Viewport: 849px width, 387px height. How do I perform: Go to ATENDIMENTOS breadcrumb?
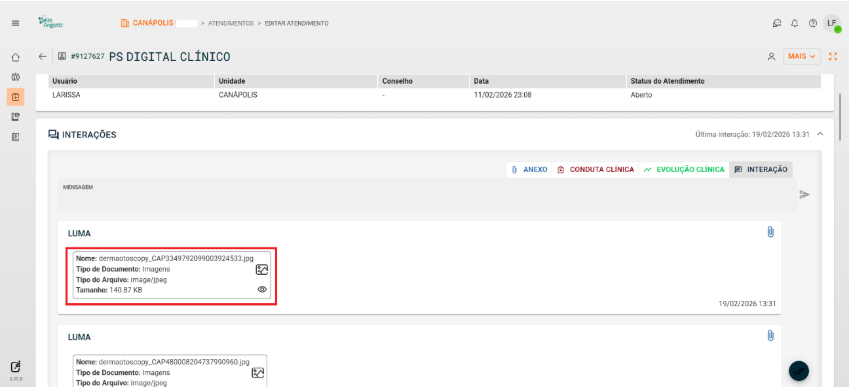click(x=231, y=23)
